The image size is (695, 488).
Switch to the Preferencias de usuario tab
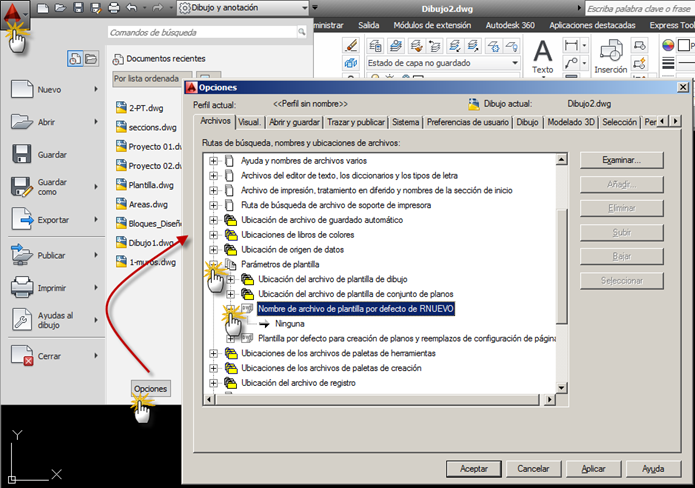(x=468, y=122)
